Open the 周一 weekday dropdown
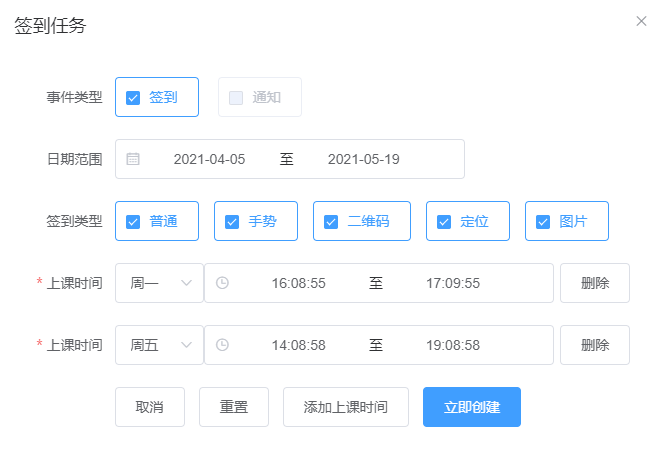The width and height of the screenshot is (670, 475). point(159,283)
